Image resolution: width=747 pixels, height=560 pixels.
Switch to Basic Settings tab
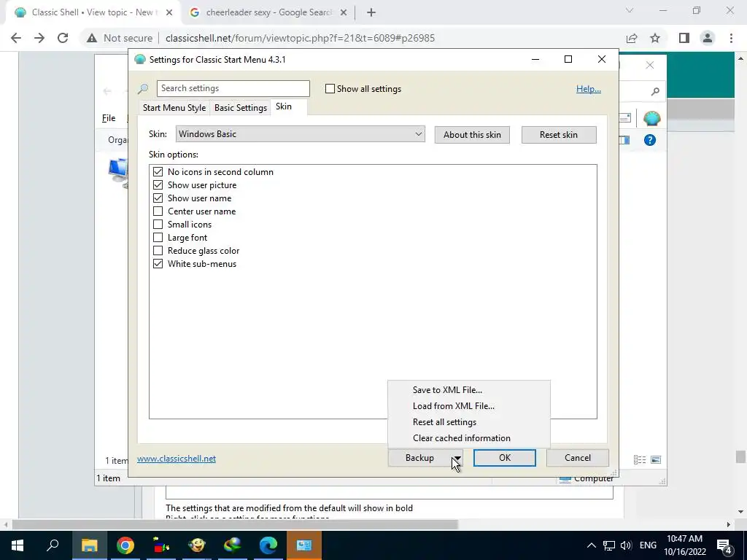point(241,108)
